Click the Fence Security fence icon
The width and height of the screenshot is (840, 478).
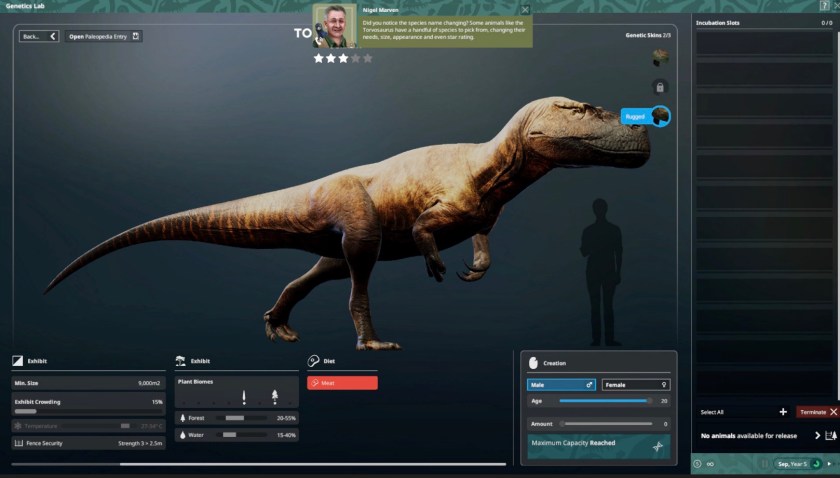19,443
